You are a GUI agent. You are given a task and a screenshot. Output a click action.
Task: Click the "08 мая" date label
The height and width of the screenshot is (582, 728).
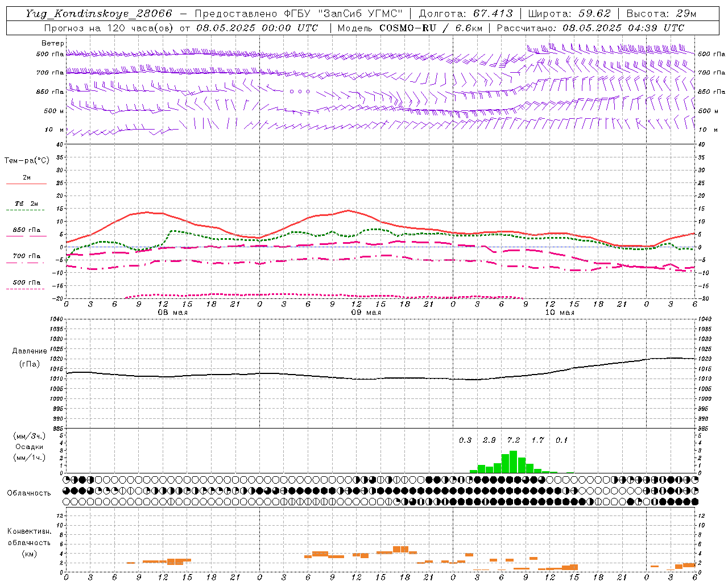(x=172, y=313)
